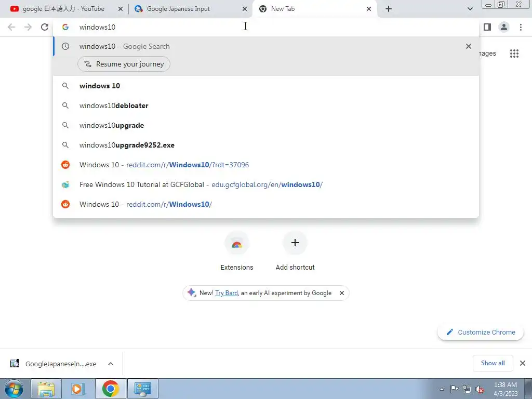Open the Extensions shortcut tile
532x399 pixels.
pyautogui.click(x=237, y=251)
